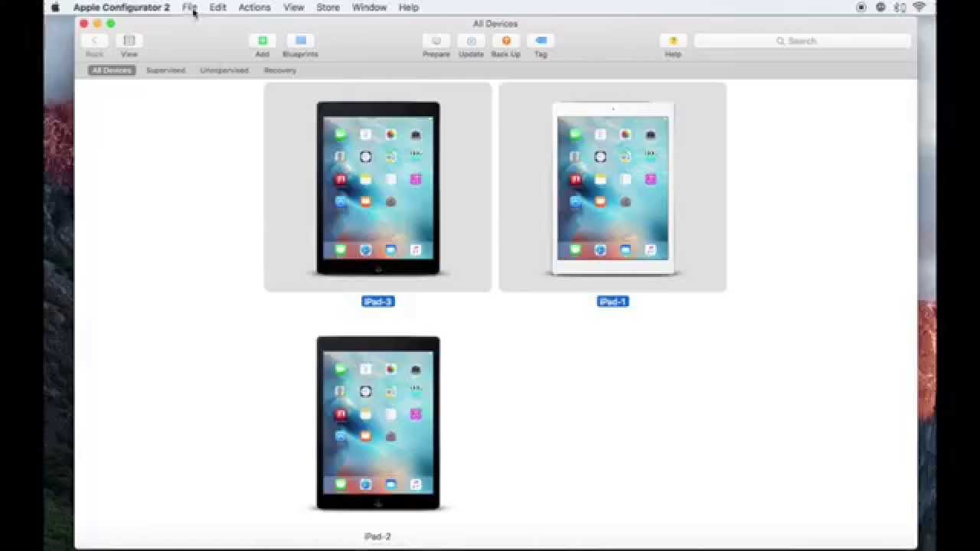Select the white iPad-1 device thumbnail
Screen dimensions: 980x551
613,188
